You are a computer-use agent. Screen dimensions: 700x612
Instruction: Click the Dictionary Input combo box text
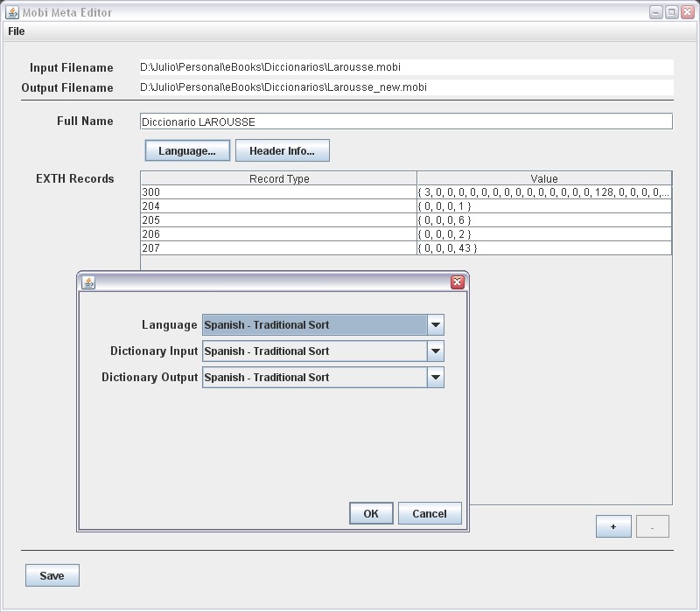click(x=267, y=351)
